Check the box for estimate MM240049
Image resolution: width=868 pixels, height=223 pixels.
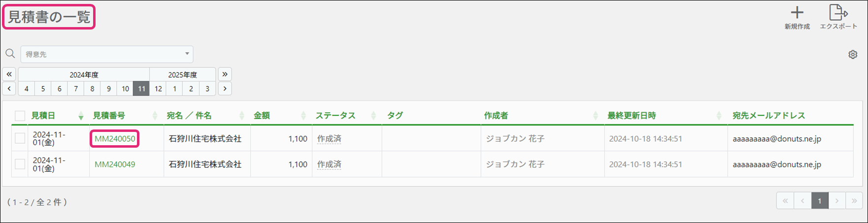(20, 164)
